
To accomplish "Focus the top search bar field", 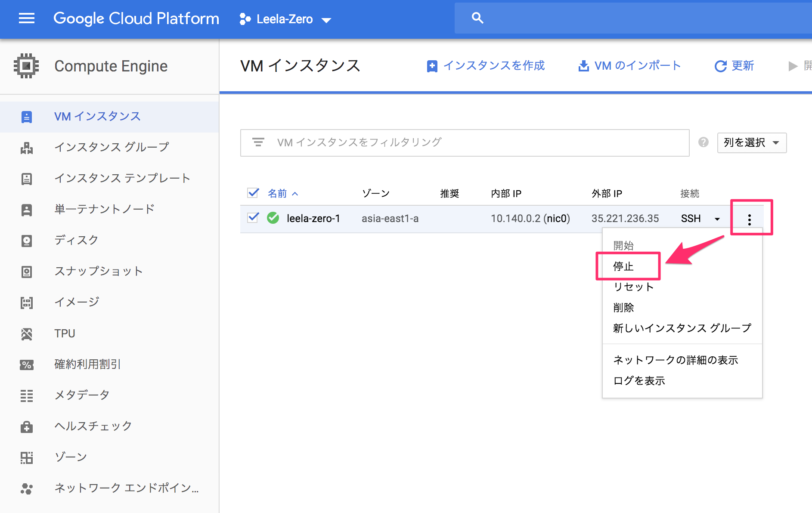I will pos(633,18).
